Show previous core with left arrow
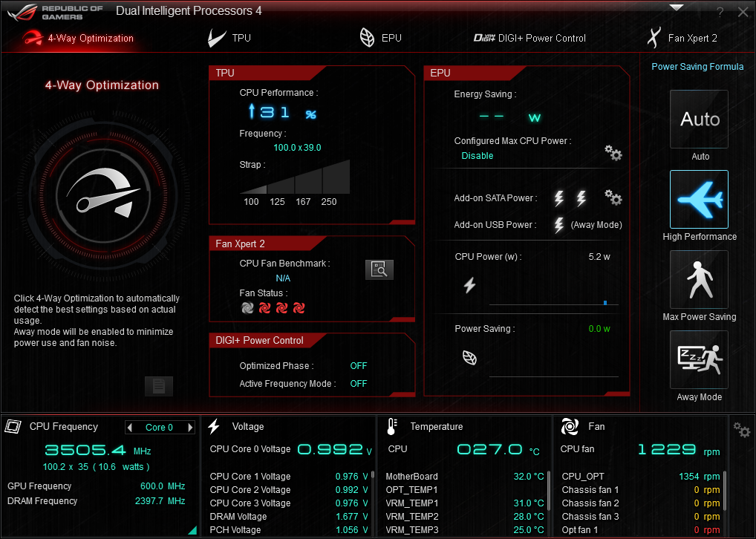 point(129,427)
